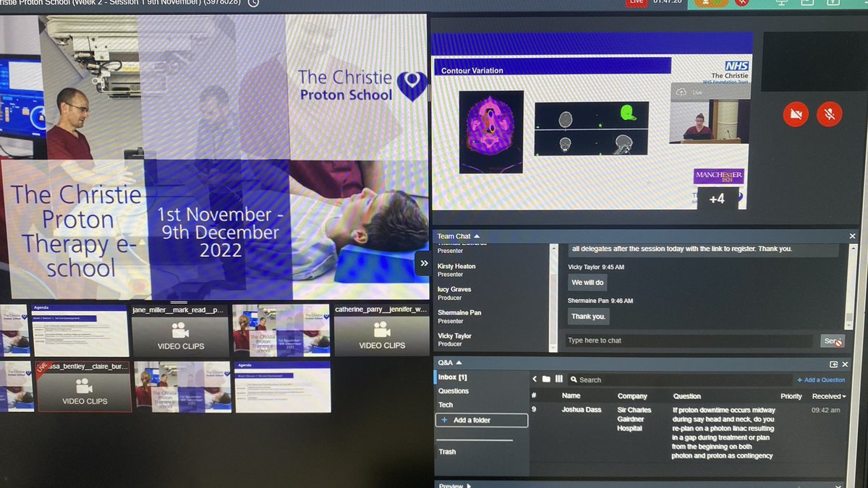Collapse the Team Chat panel arrow
The height and width of the screenshot is (488, 868).
pyautogui.click(x=477, y=236)
